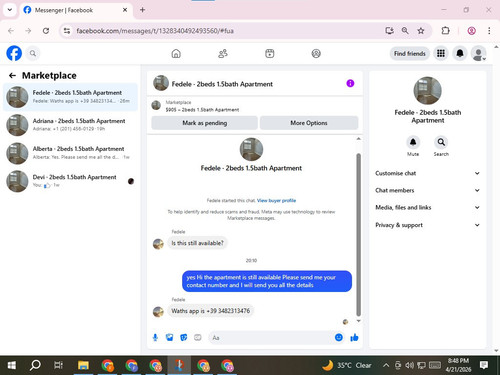Click the chat scroll down arrow

(x=359, y=321)
